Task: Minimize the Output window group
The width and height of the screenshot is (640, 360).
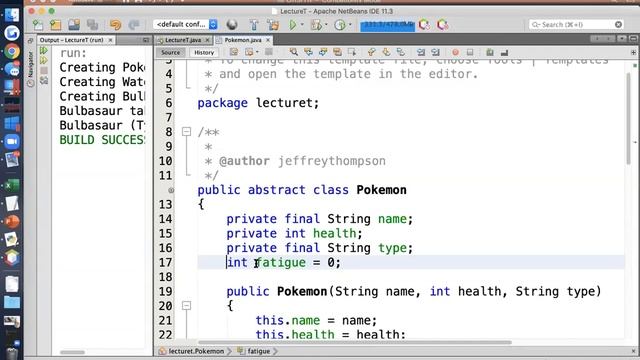Action: point(146,40)
